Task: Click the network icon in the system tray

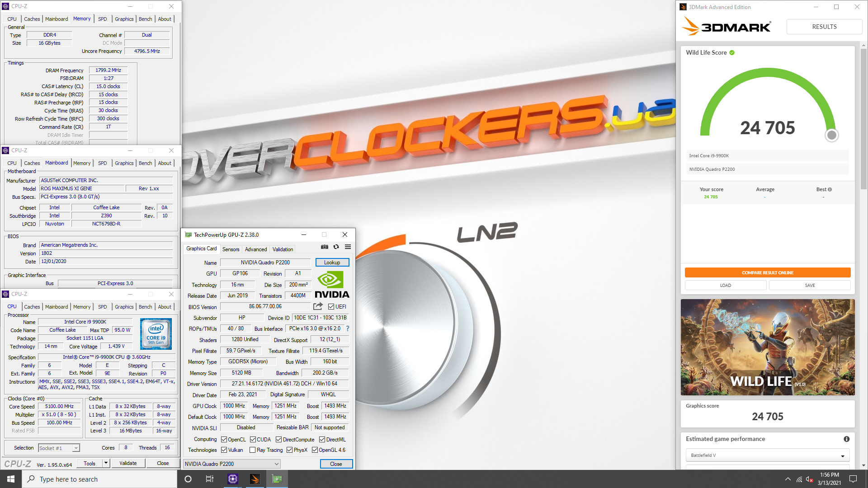Action: (x=799, y=479)
